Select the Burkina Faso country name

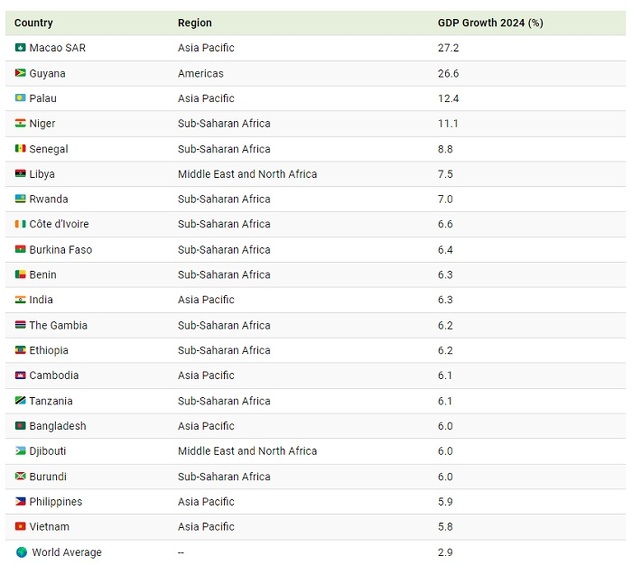60,250
